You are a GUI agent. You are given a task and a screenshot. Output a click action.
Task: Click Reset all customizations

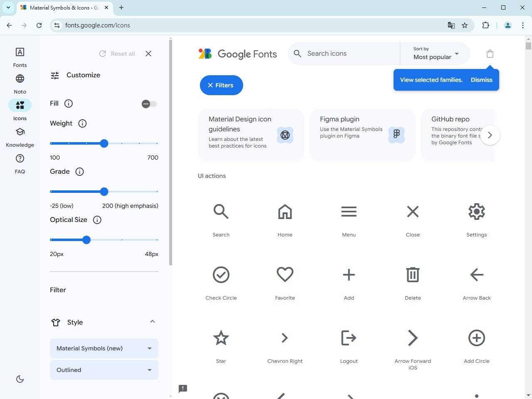pos(117,54)
